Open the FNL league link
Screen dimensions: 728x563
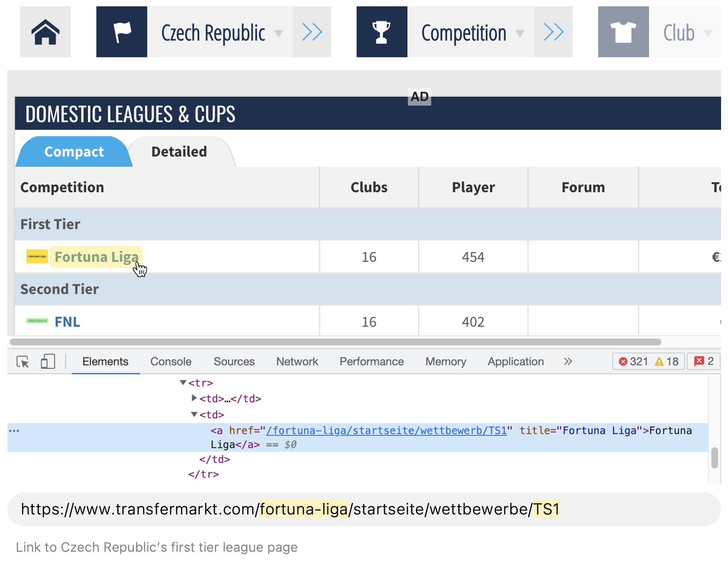[x=68, y=322]
